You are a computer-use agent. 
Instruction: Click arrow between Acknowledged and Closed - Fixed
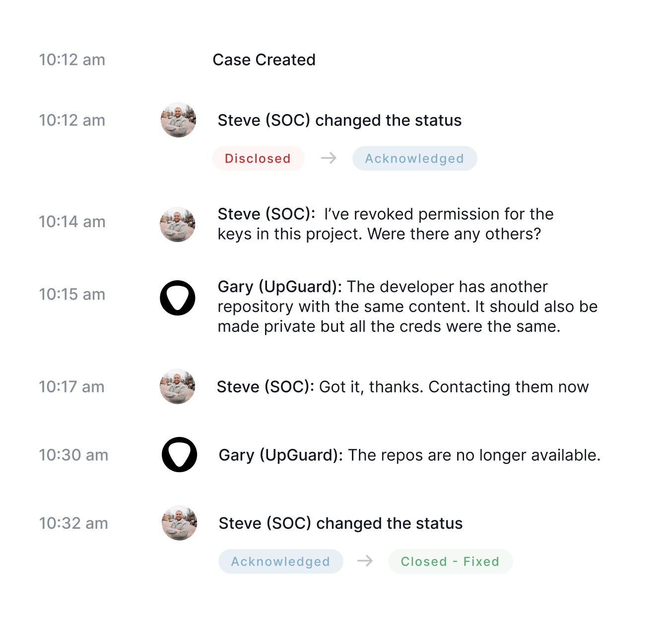(x=365, y=561)
